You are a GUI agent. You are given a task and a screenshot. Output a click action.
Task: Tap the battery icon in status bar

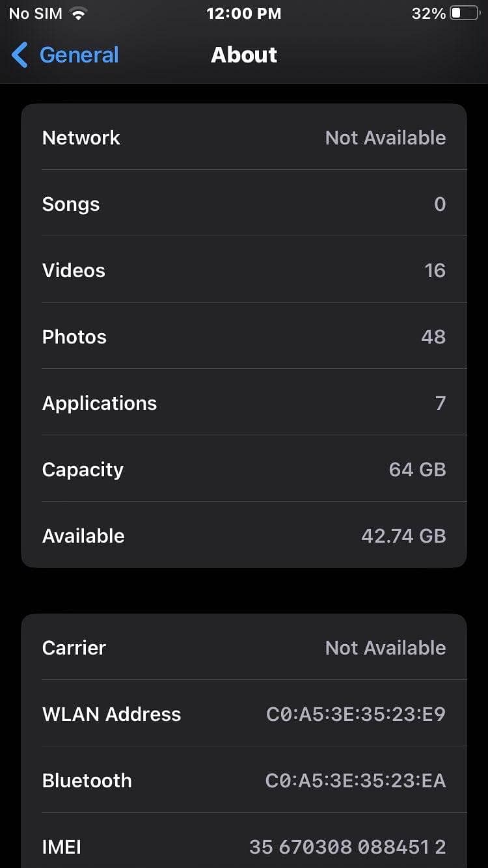point(465,14)
